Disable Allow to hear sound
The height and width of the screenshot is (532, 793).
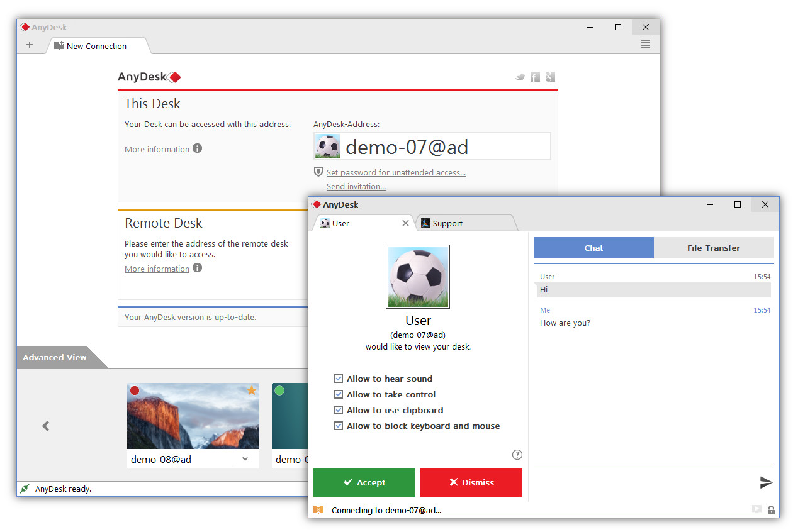click(339, 379)
